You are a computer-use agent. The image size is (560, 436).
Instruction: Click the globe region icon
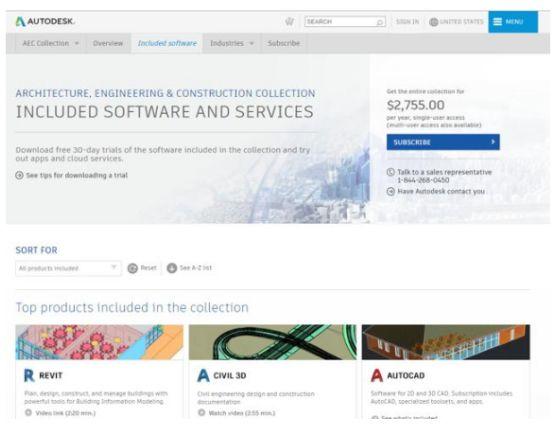tap(434, 22)
